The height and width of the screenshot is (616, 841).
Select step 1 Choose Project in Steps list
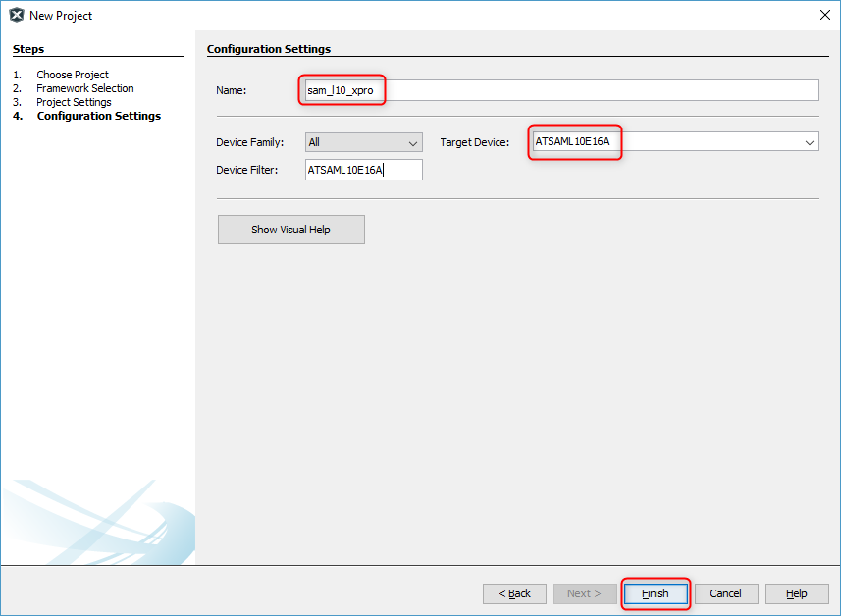[x=73, y=75]
